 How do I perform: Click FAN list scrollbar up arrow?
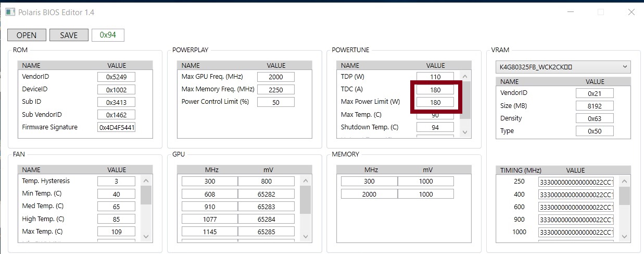pos(146,181)
